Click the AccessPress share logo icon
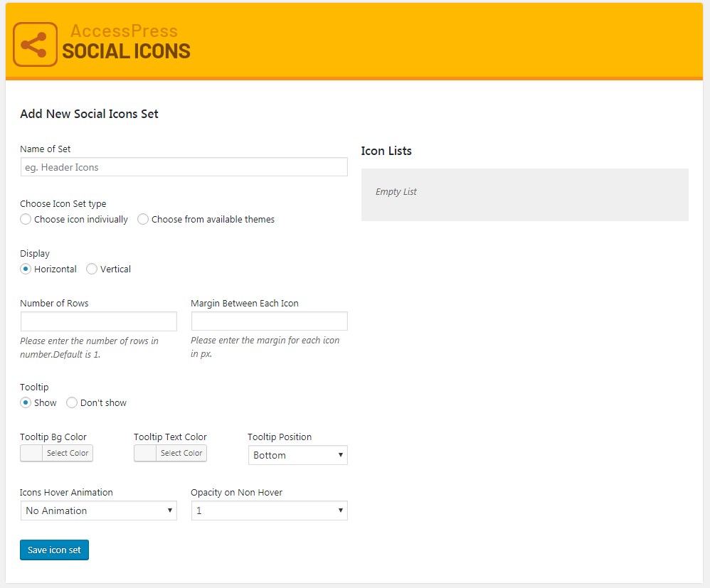 click(35, 45)
